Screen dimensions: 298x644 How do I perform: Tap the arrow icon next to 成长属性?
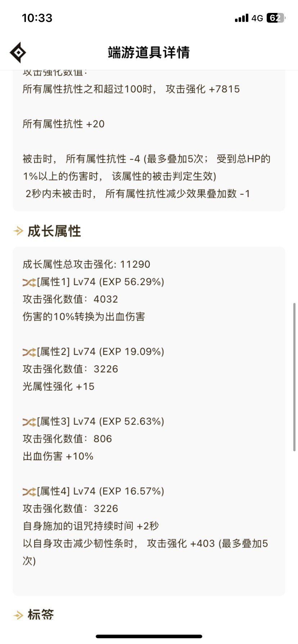click(x=18, y=231)
